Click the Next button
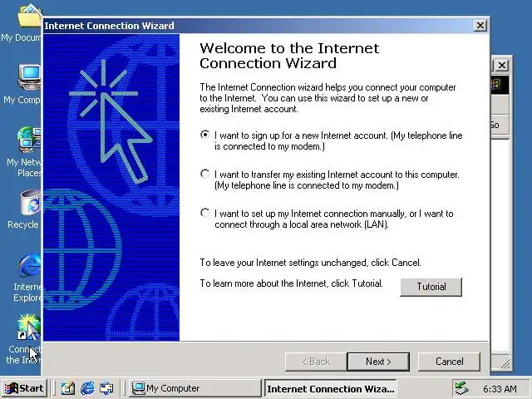The width and height of the screenshot is (532, 399). click(378, 362)
